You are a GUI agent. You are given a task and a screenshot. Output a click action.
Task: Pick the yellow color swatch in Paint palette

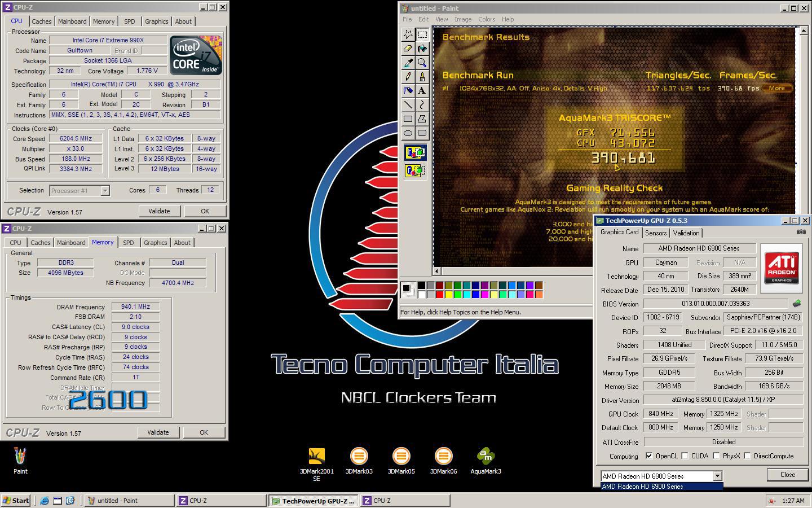tap(448, 294)
